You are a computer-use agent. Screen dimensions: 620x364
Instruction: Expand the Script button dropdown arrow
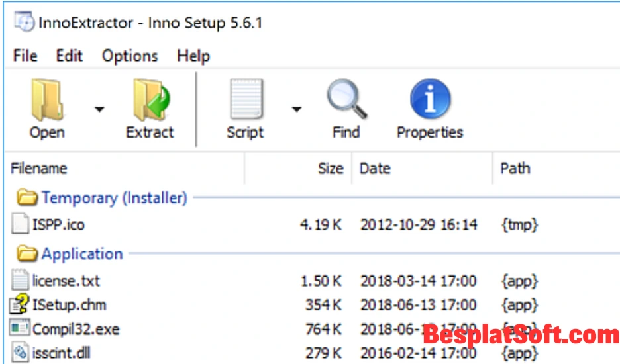click(x=297, y=109)
